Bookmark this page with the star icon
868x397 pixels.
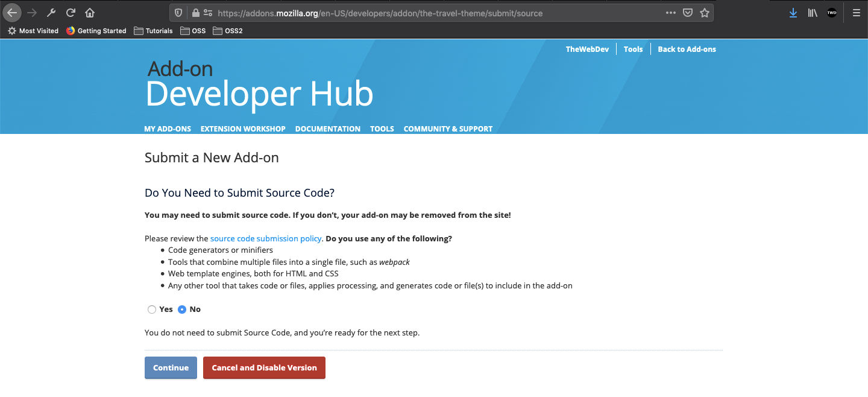point(705,13)
